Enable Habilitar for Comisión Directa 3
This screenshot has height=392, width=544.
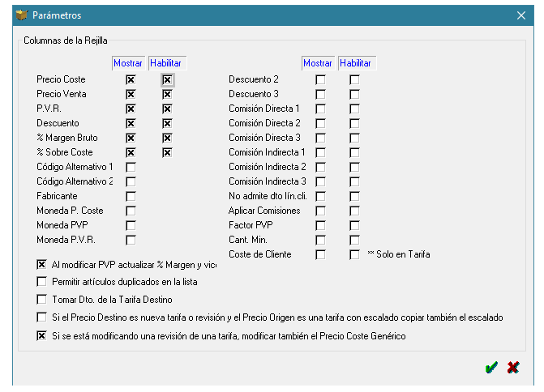(354, 138)
